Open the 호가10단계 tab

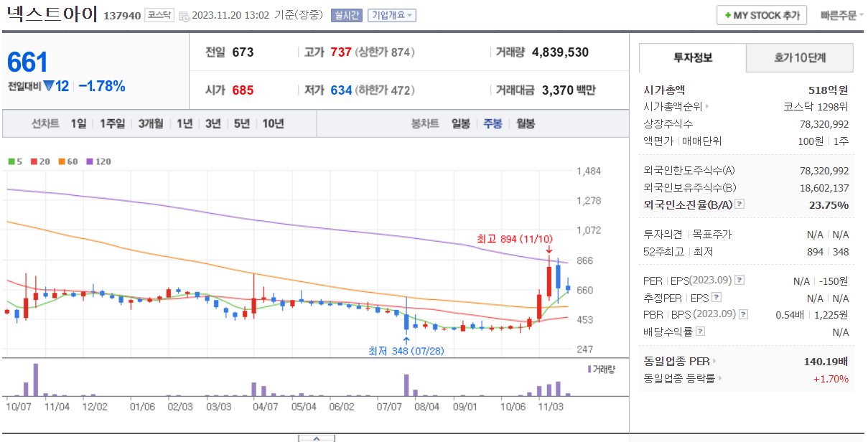click(801, 58)
